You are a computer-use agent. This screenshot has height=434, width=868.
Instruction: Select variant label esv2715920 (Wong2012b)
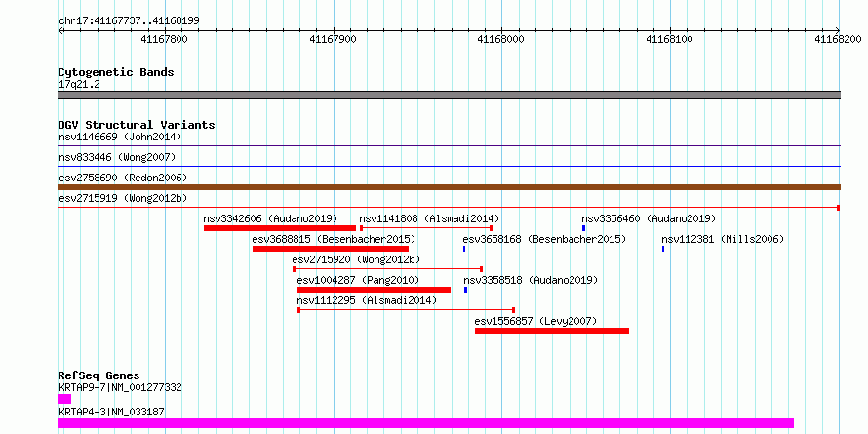(x=356, y=259)
